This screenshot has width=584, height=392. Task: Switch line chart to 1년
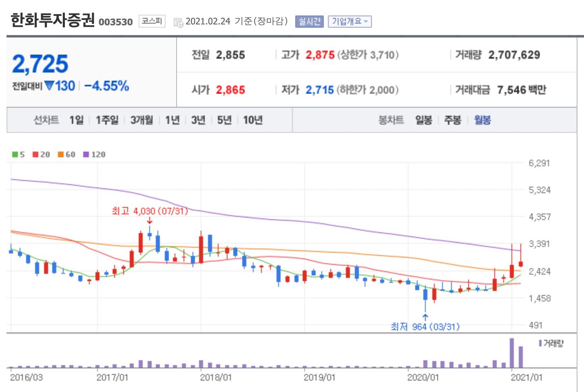[172, 120]
